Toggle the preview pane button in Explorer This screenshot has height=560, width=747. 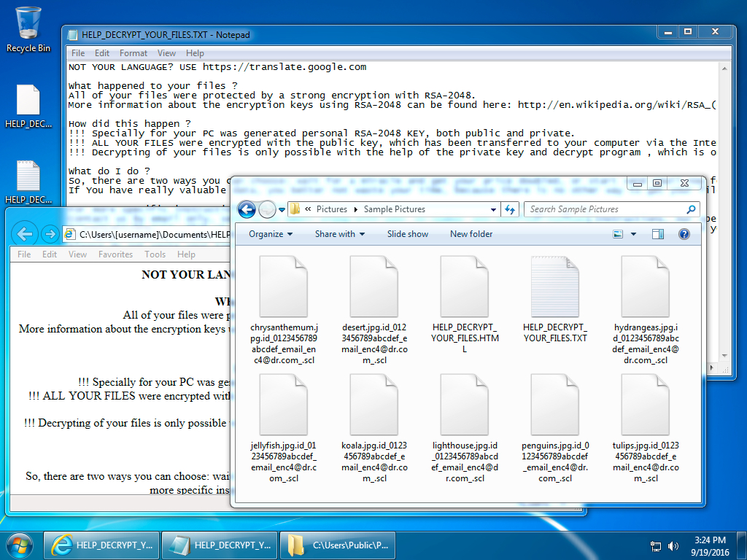658,234
